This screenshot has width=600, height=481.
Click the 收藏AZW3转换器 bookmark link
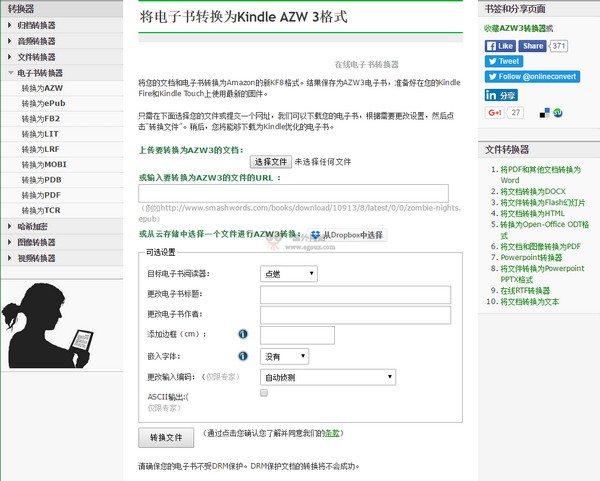coord(515,28)
